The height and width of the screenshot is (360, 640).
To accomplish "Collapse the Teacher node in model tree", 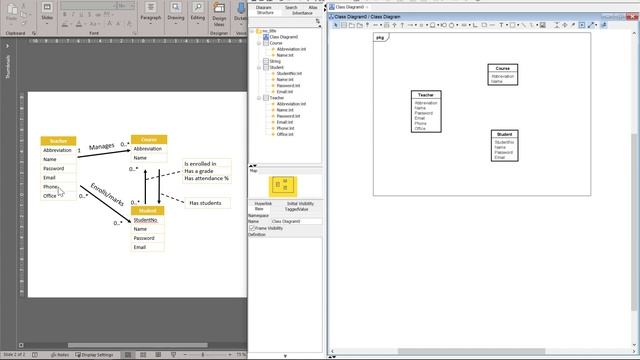I will 259,98.
